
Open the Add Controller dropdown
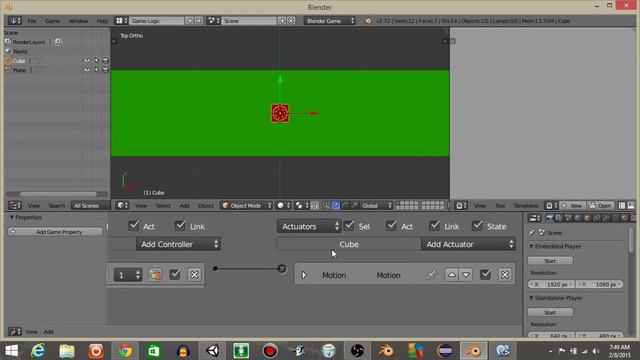tap(178, 244)
